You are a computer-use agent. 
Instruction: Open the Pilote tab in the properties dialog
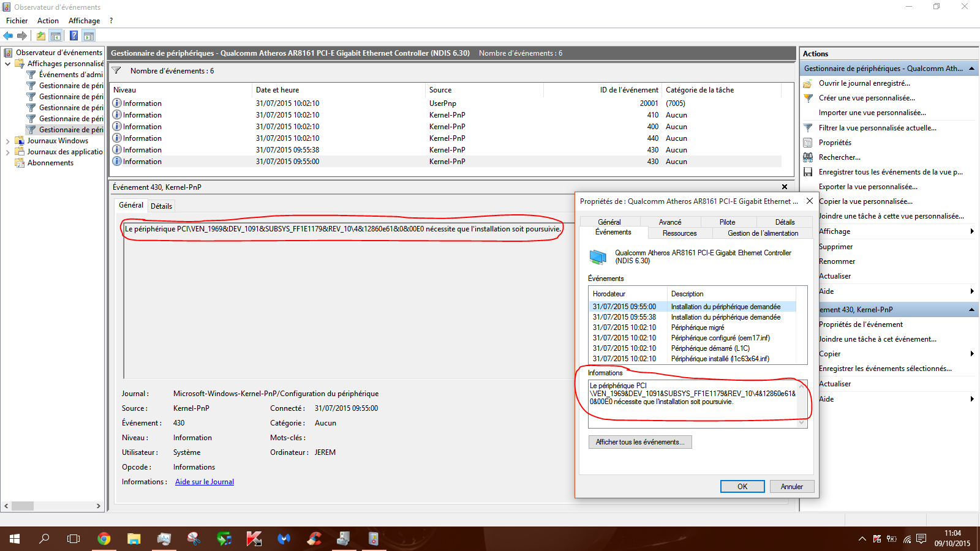[728, 222]
